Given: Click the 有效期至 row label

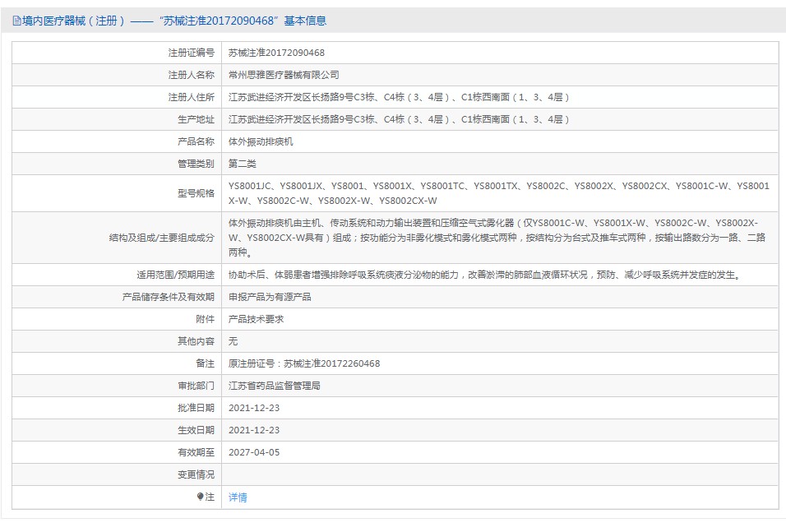Looking at the screenshot, I should [196, 452].
